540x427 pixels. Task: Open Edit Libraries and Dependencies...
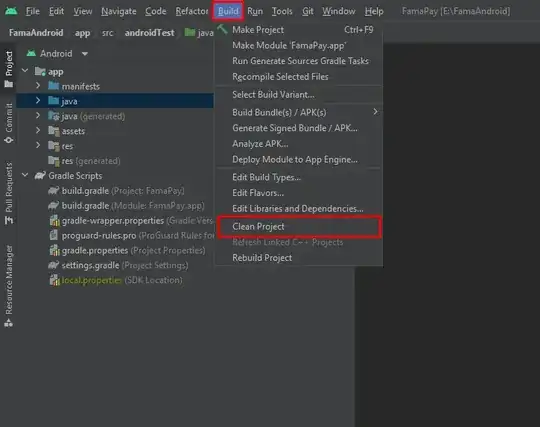[x=299, y=209]
